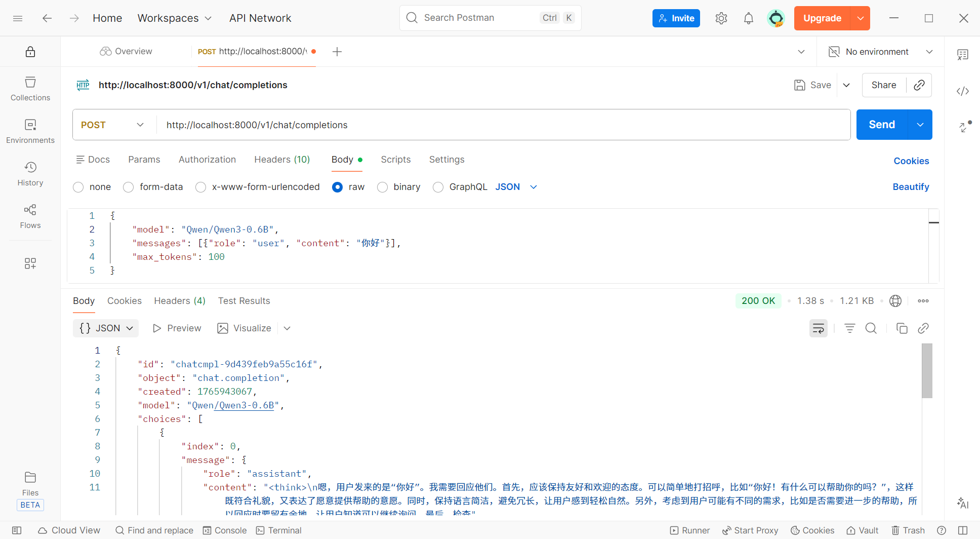Switch to the Params tab
Image resolution: width=980 pixels, height=539 pixels.
[144, 160]
